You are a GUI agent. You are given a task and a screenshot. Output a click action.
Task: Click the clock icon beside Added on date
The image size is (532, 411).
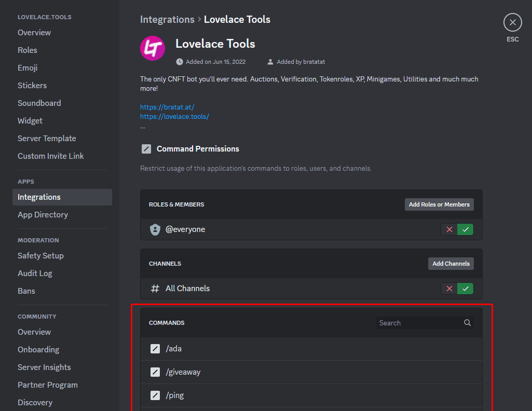[x=179, y=62]
